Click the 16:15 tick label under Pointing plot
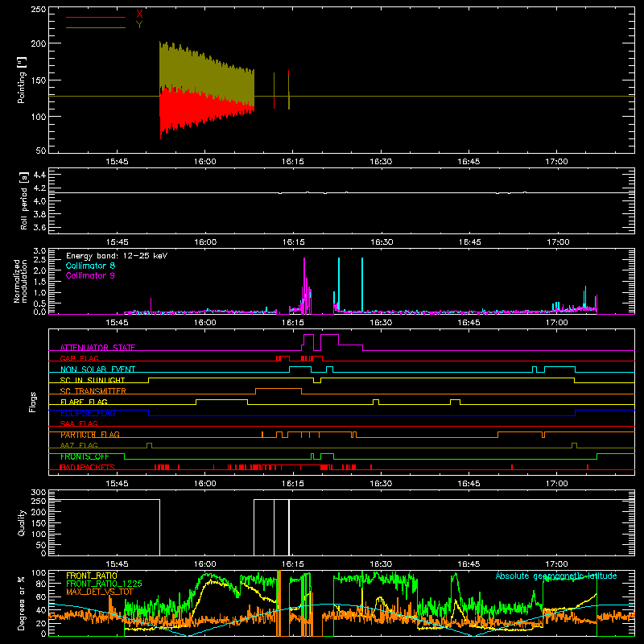Viewport: 644px width, 644px height. [x=293, y=162]
